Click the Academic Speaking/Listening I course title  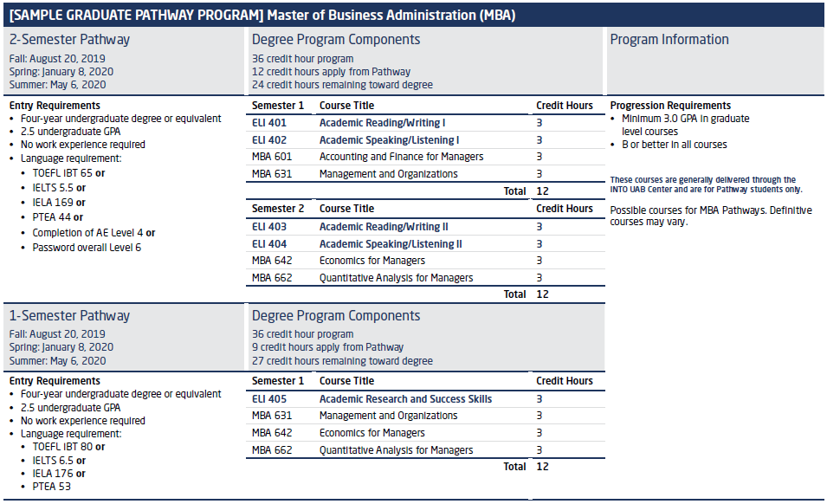tap(389, 140)
